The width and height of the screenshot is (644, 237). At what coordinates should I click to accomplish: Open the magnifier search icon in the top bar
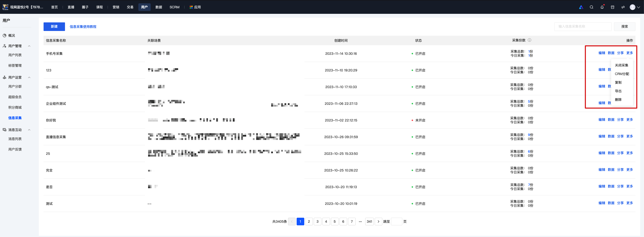(591, 7)
